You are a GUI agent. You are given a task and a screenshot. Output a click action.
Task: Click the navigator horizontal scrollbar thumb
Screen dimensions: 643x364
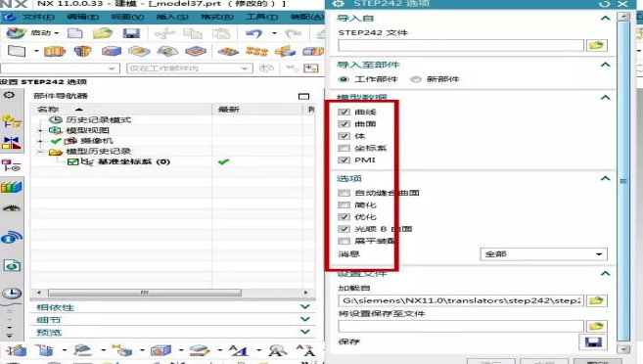tap(145, 293)
